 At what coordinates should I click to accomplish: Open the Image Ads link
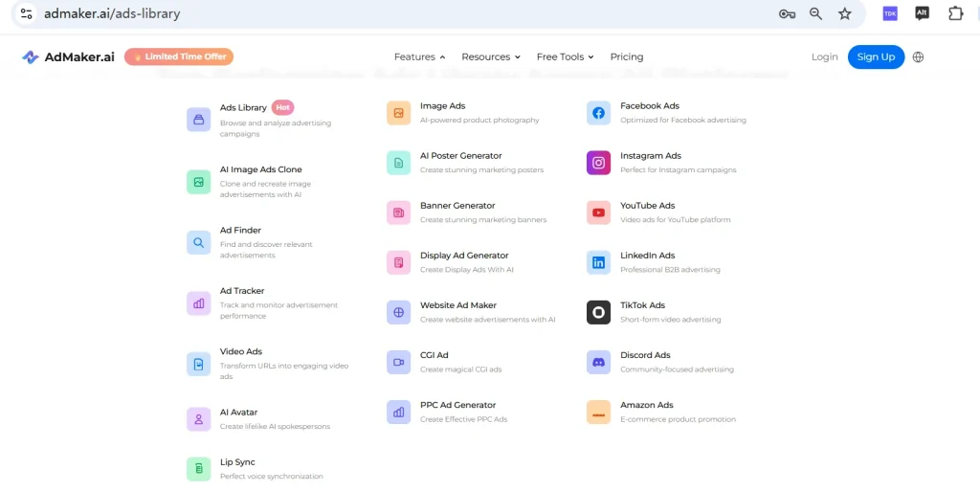tap(442, 105)
